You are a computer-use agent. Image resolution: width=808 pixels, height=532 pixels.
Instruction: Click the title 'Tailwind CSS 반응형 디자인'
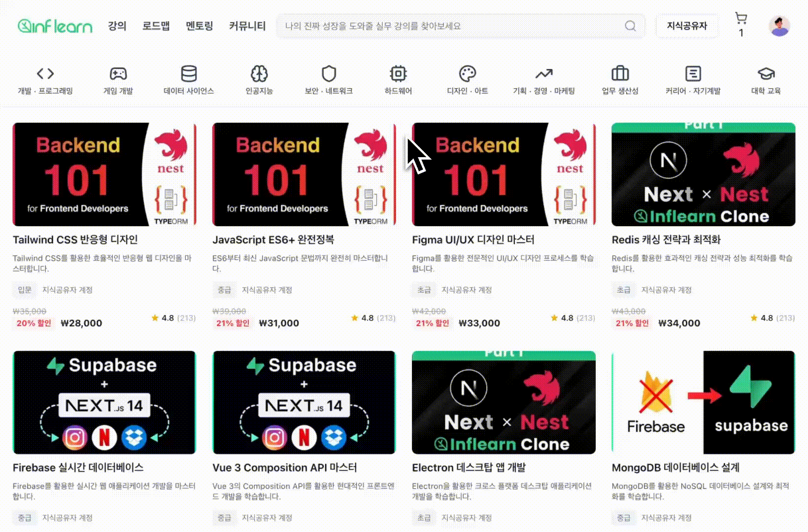(x=75, y=240)
